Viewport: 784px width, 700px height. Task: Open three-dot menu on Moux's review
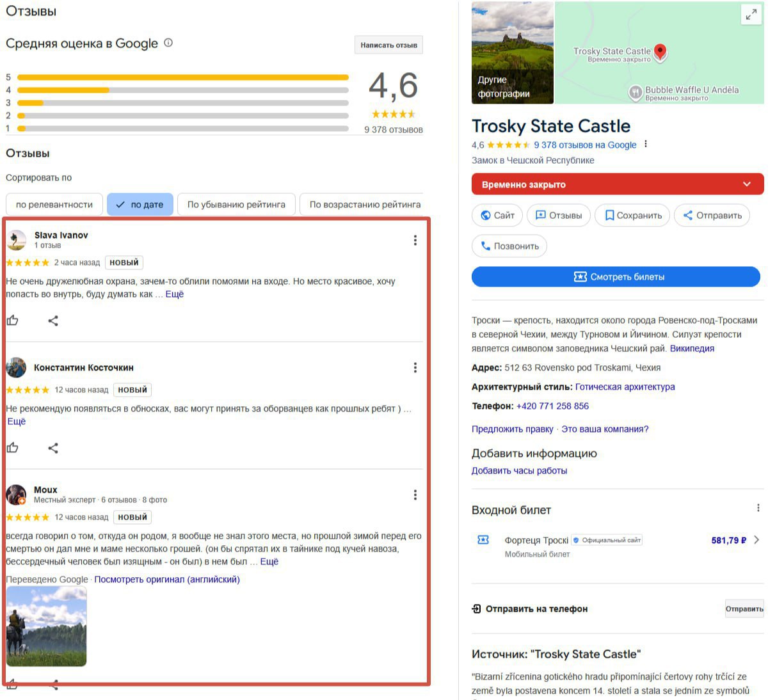click(x=415, y=495)
